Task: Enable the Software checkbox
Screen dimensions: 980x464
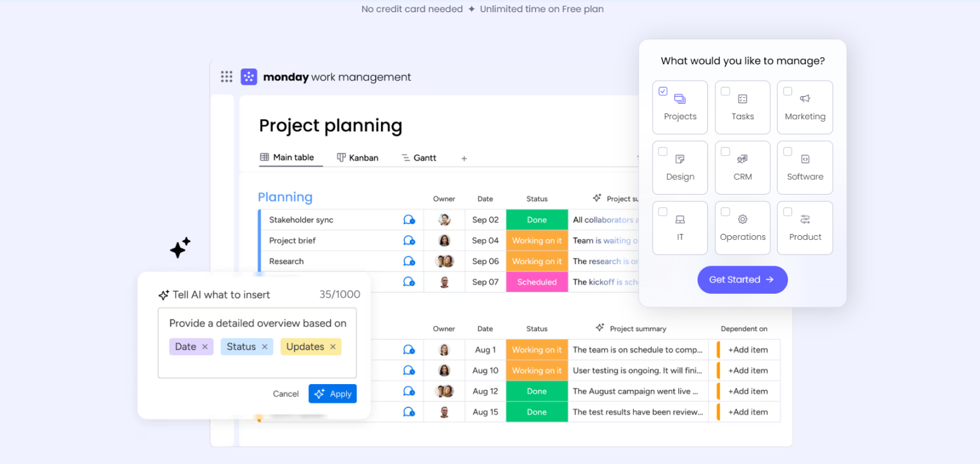Action: coord(787,151)
